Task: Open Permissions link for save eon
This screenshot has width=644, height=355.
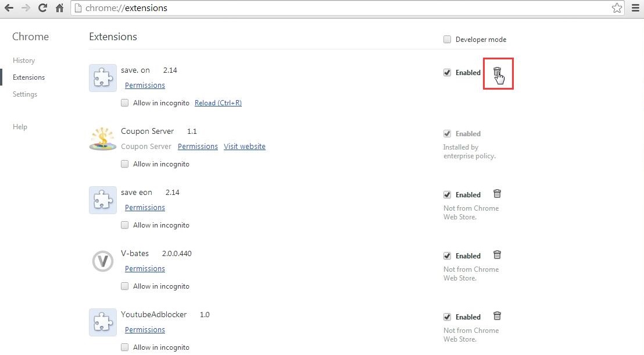Action: click(145, 207)
